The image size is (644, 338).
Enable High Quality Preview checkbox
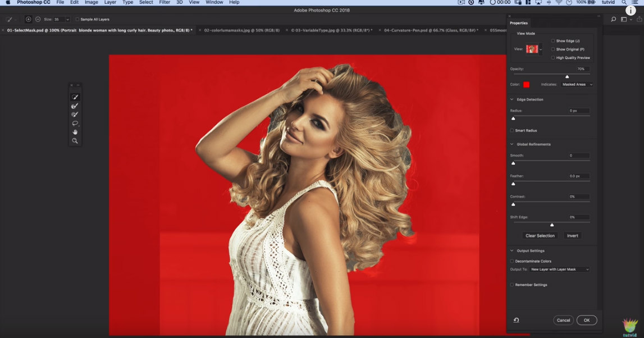click(553, 58)
